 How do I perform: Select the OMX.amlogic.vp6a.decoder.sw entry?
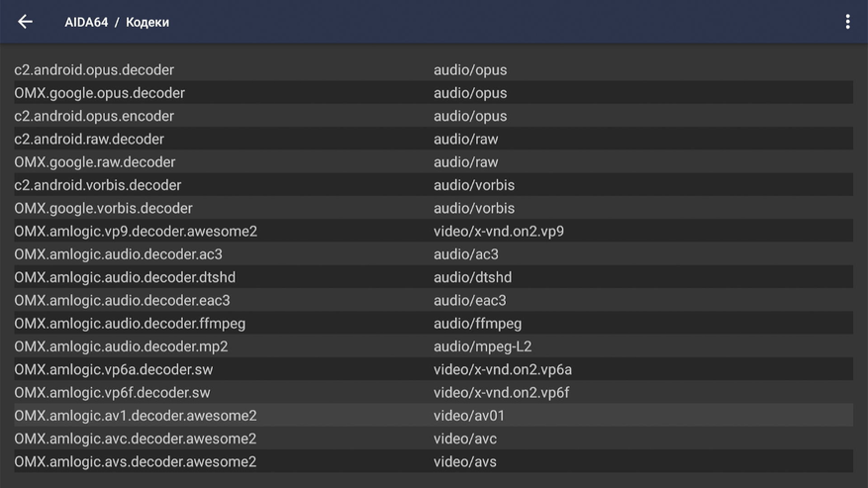113,369
